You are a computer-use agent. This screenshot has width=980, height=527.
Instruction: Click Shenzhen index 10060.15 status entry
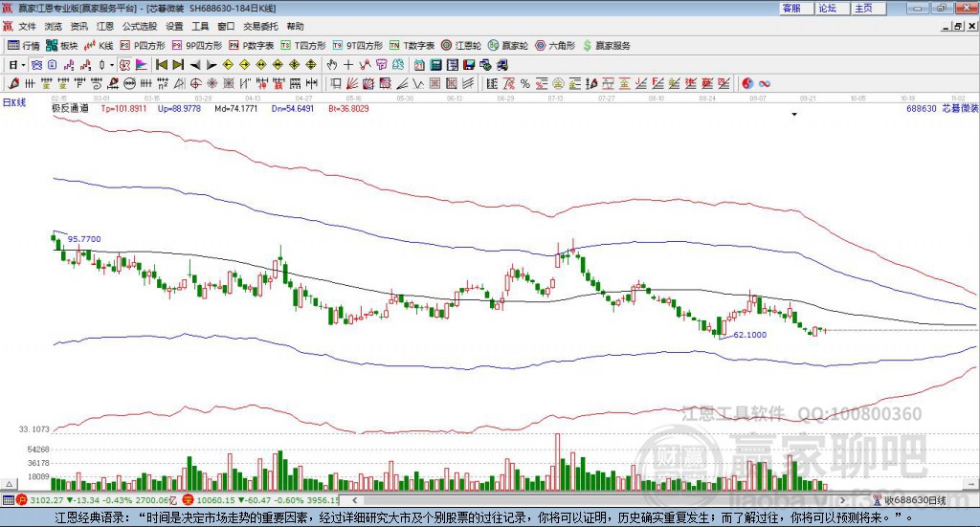coord(260,500)
